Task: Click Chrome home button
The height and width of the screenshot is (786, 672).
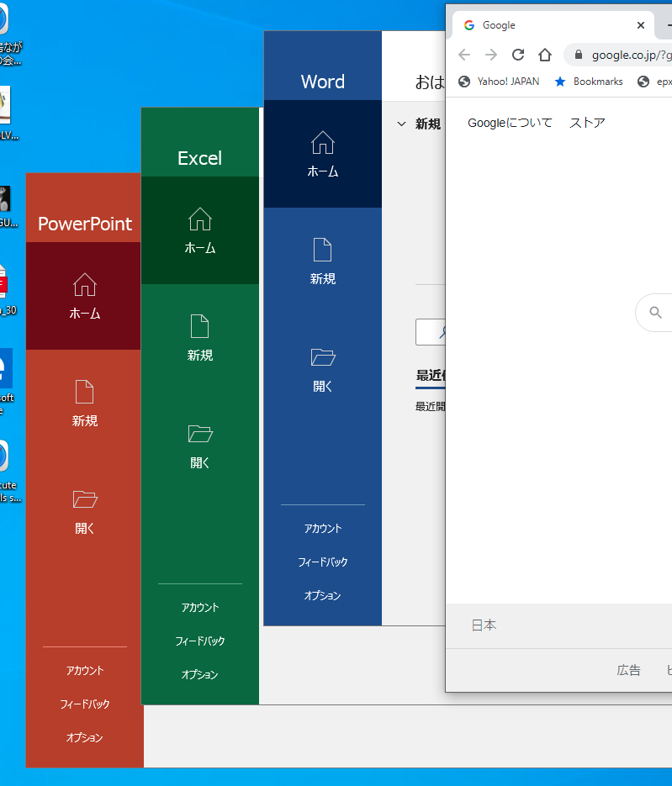Action: pyautogui.click(x=545, y=55)
